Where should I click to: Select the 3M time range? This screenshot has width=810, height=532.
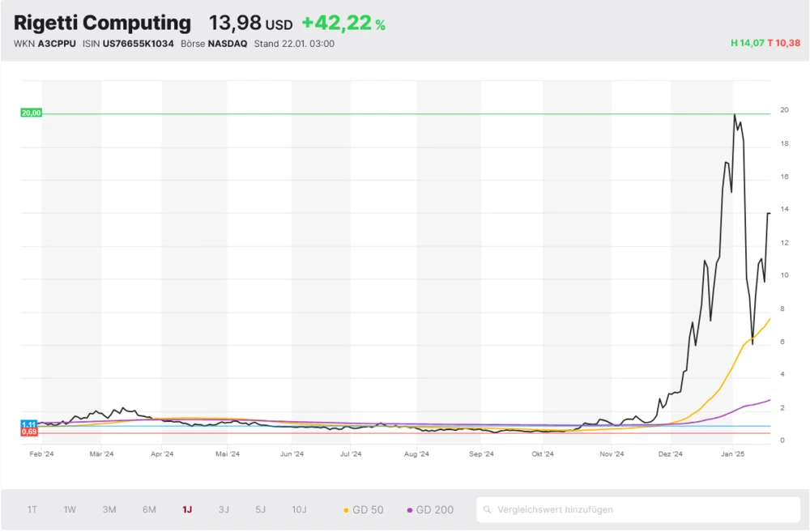109,509
